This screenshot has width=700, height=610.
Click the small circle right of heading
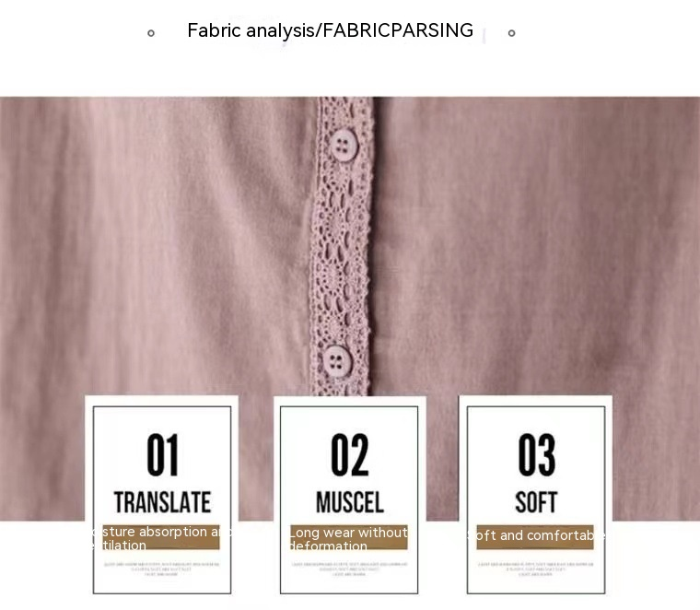pos(511,33)
